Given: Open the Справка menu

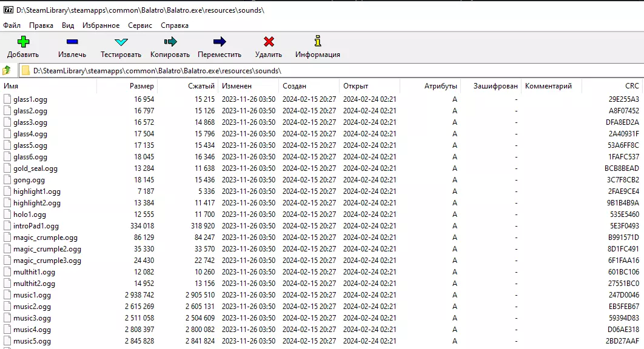Looking at the screenshot, I should pyautogui.click(x=175, y=25).
